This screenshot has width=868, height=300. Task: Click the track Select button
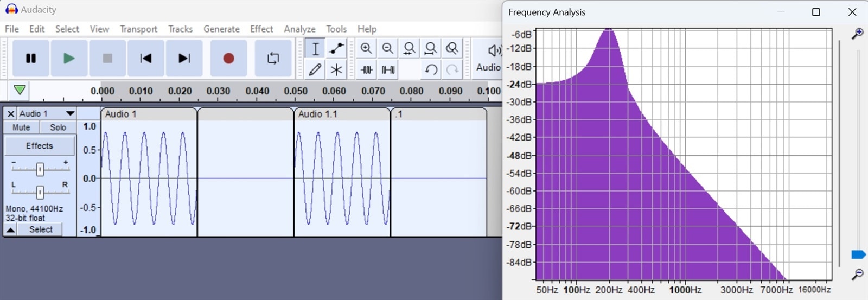coord(41,229)
